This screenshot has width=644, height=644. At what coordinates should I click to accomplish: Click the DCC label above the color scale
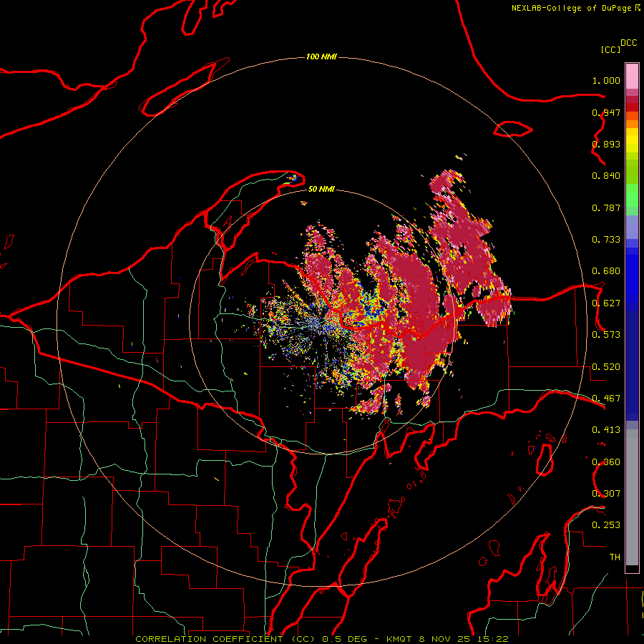(628, 43)
